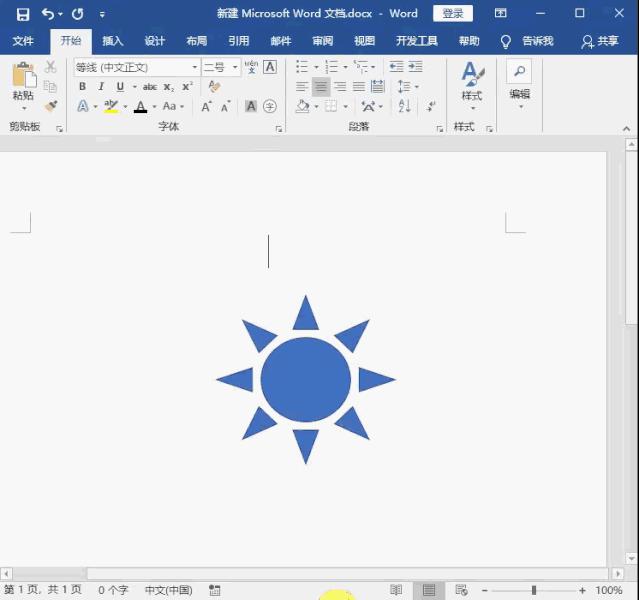
Task: Click the Text Effects A icon
Action: (x=83, y=106)
